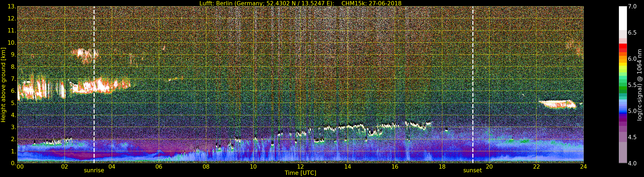This screenshot has width=644, height=177.
Task: Click the 'sunset' label below the axis
Action: (x=473, y=171)
